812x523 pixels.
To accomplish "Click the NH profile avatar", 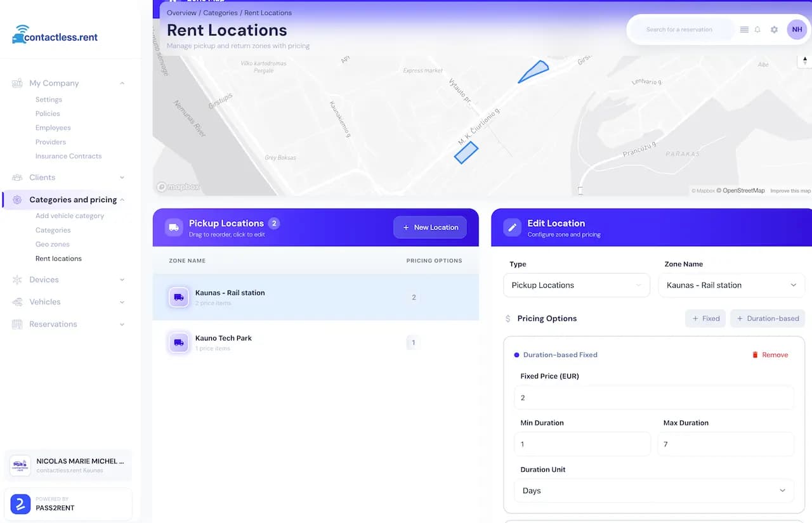I will click(x=797, y=29).
